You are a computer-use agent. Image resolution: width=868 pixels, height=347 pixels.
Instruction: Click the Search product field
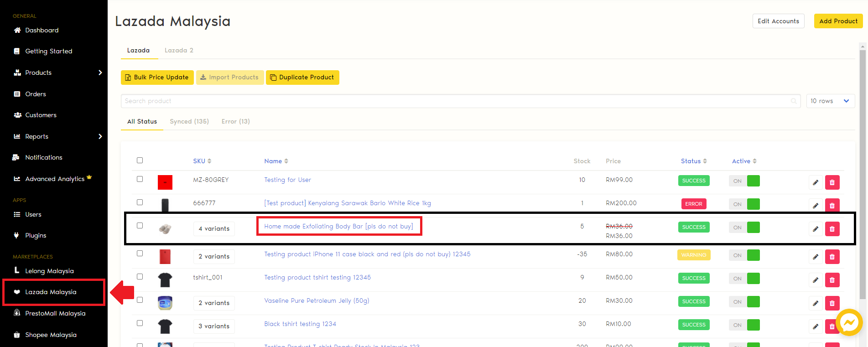click(x=461, y=101)
